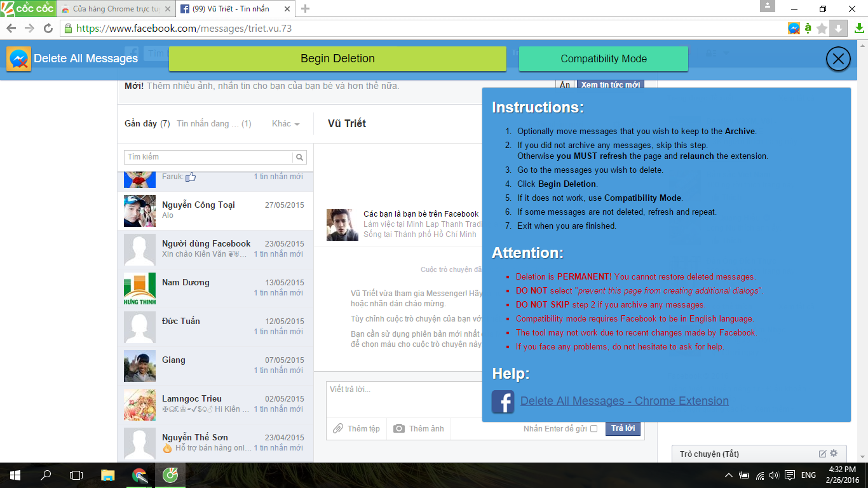Click the browser address bar URL
The image size is (868, 488).
(184, 28)
